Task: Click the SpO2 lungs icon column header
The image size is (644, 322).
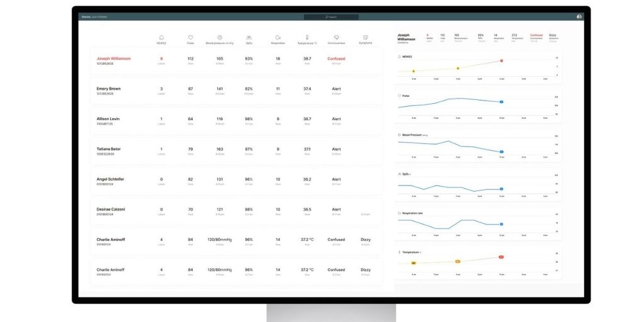Action: 249,38
